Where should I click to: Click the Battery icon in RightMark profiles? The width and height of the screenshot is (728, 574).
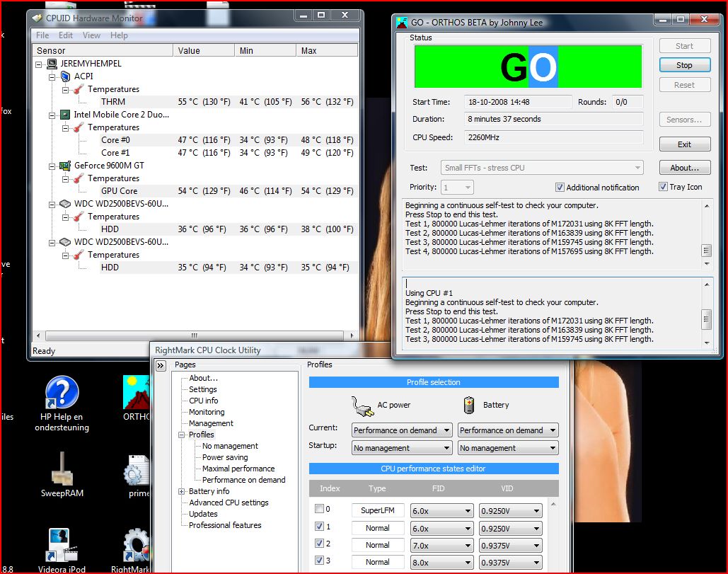(x=469, y=405)
